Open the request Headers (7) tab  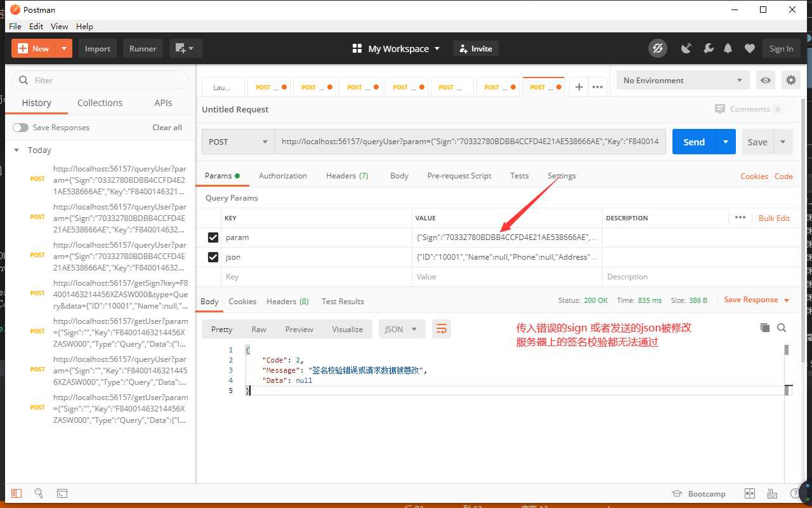coord(347,176)
